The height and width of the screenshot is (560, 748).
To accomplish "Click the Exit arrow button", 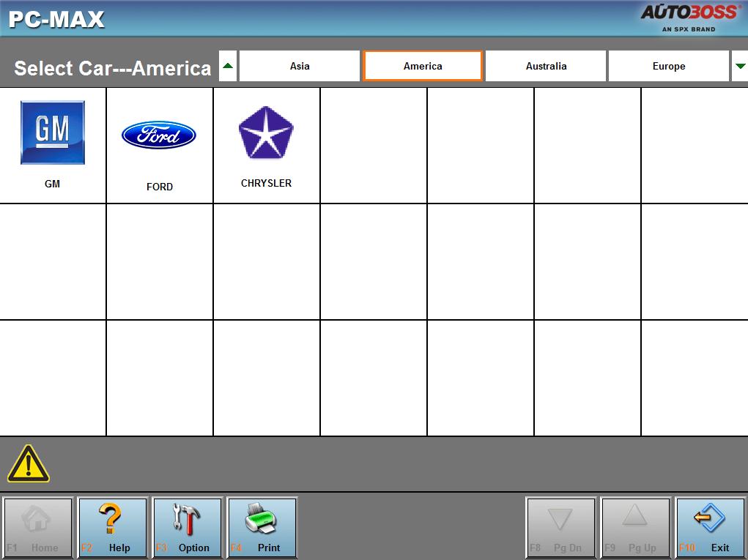I will (711, 528).
